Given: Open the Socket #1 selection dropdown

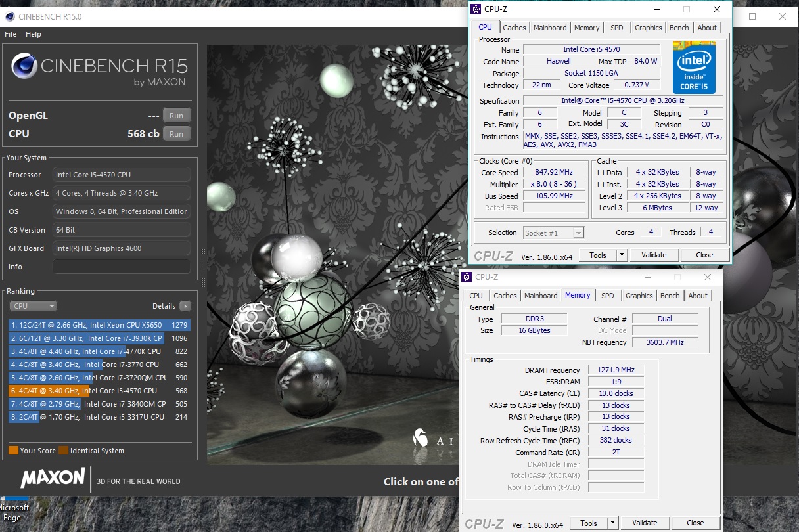Looking at the screenshot, I should click(553, 233).
